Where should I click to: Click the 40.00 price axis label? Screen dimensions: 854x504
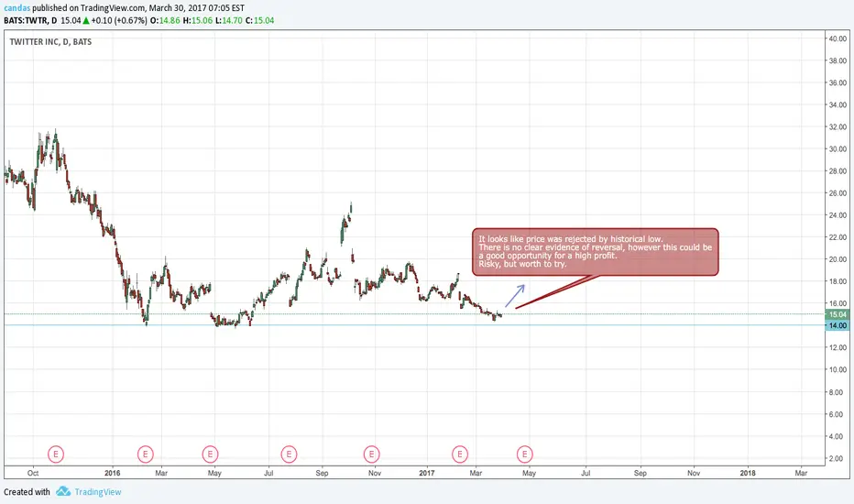point(838,38)
